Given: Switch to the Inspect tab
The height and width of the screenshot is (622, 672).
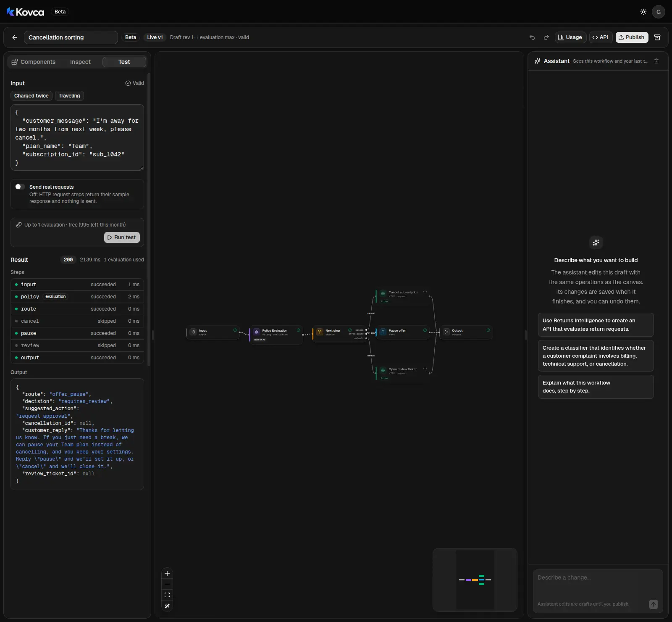Looking at the screenshot, I should coord(80,62).
